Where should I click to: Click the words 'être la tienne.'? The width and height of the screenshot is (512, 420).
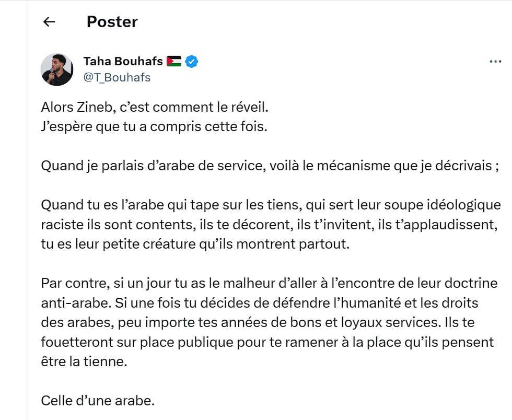point(84,361)
